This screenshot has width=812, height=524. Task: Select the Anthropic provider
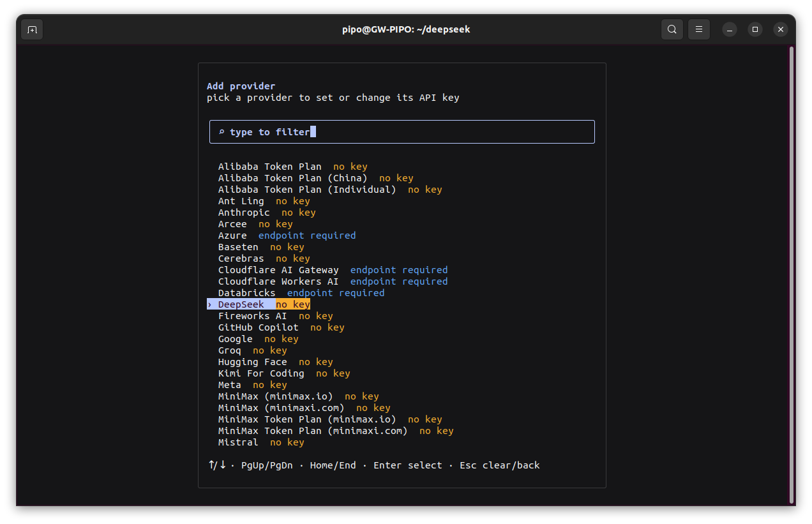click(267, 213)
